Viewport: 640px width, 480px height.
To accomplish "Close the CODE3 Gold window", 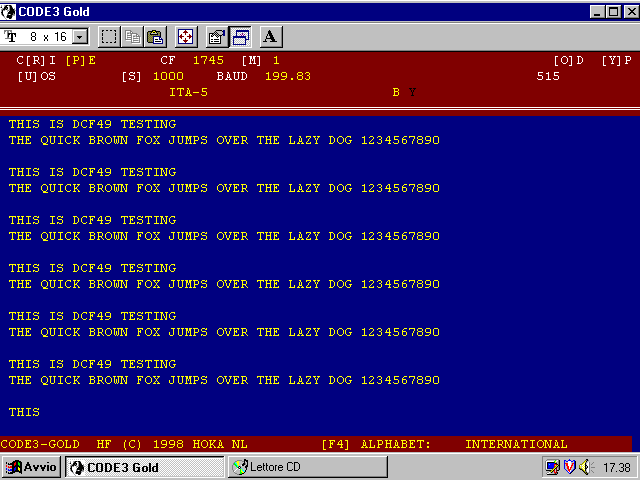I will coord(627,10).
